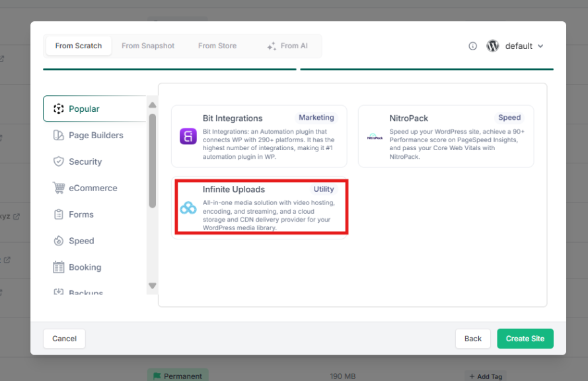Screen dimensions: 588x381
Task: Switch to From AI tab
Action: tap(287, 46)
